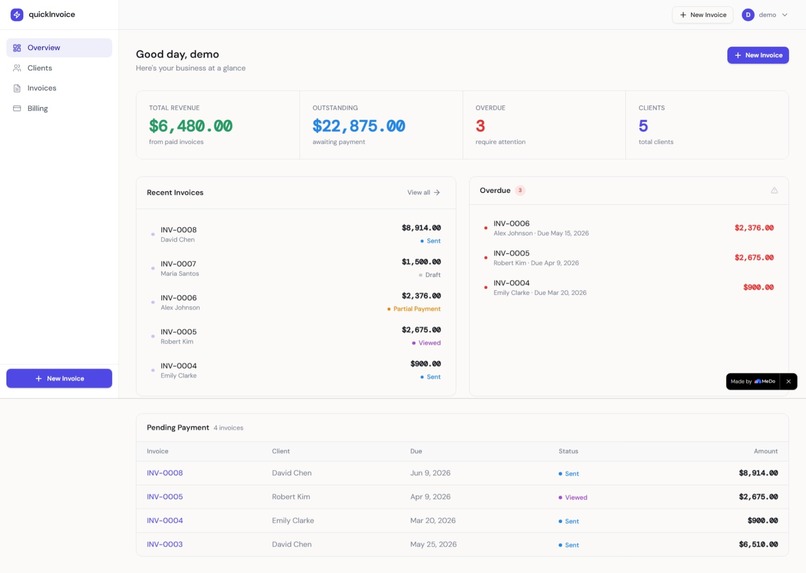This screenshot has height=573, width=806.
Task: Click the Outstanding $22,875.00 card
Action: tap(381, 125)
